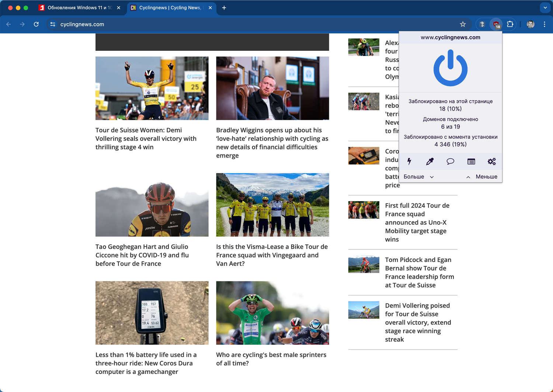The width and height of the screenshot is (553, 392).
Task: Open a new browser tab
Action: (224, 8)
